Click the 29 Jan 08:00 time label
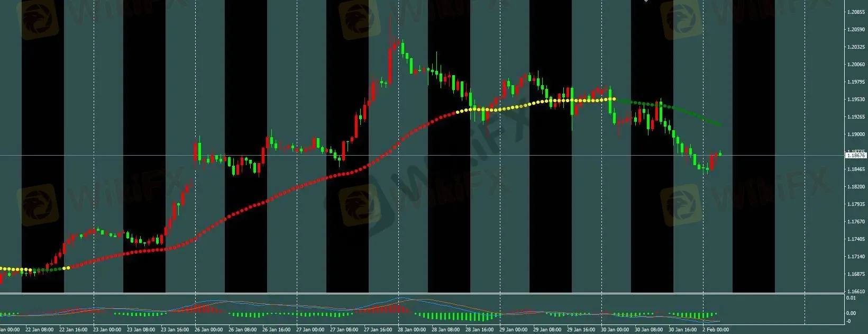868x334 pixels. coord(547,330)
